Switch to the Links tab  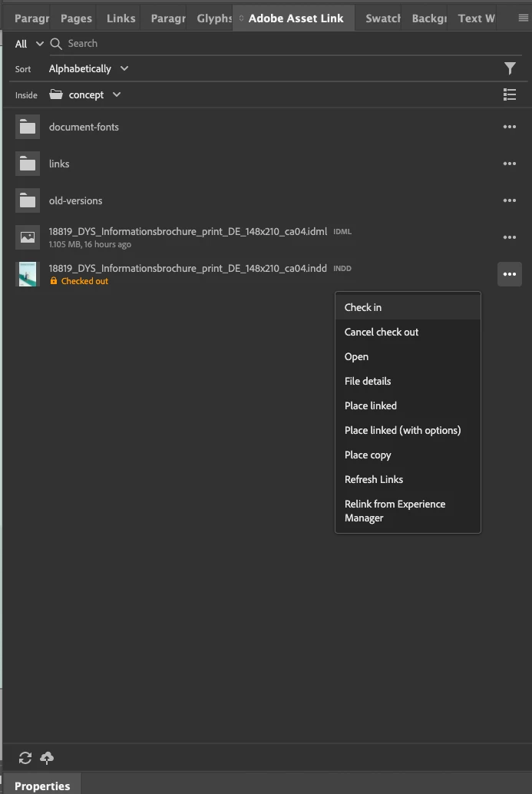(121, 18)
